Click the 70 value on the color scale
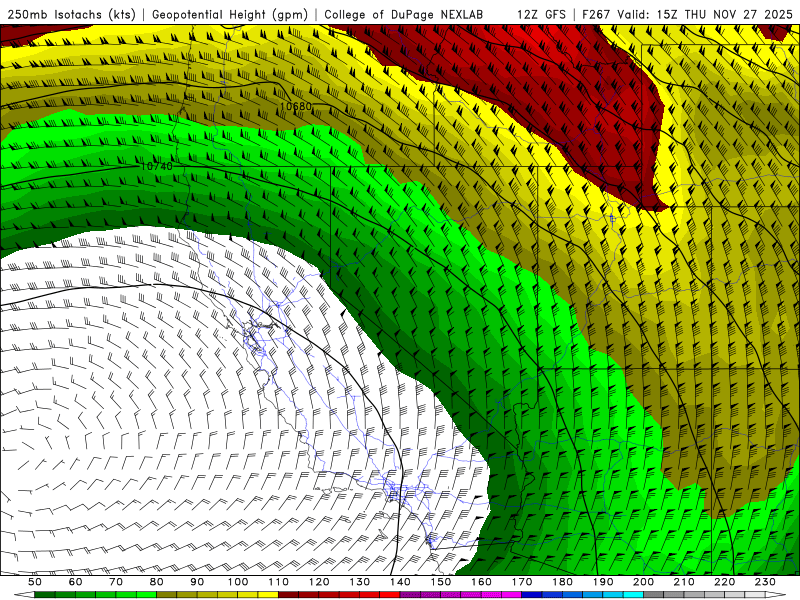Image resolution: width=800 pixels, height=600 pixels. 116,582
